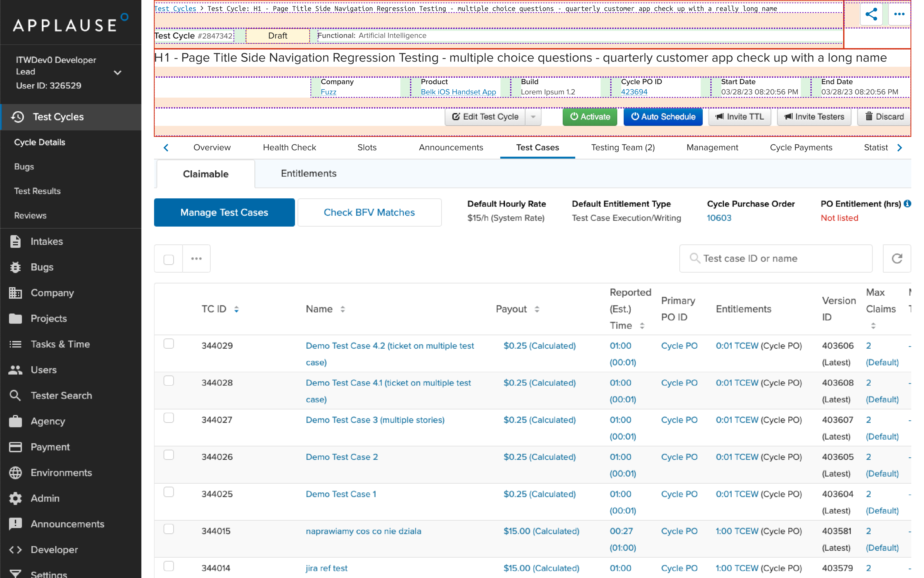Select the Claimable sub-tab

205,174
